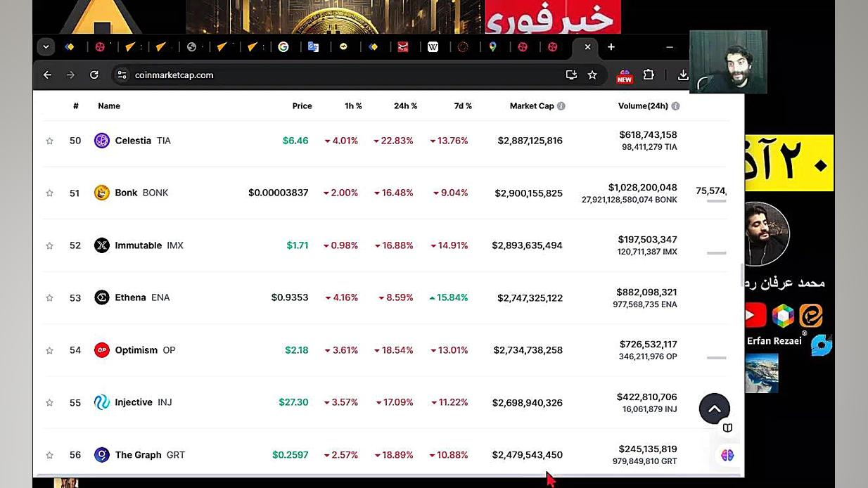The width and height of the screenshot is (868, 488).
Task: Open the Extensions puzzle icon
Action: tap(649, 75)
